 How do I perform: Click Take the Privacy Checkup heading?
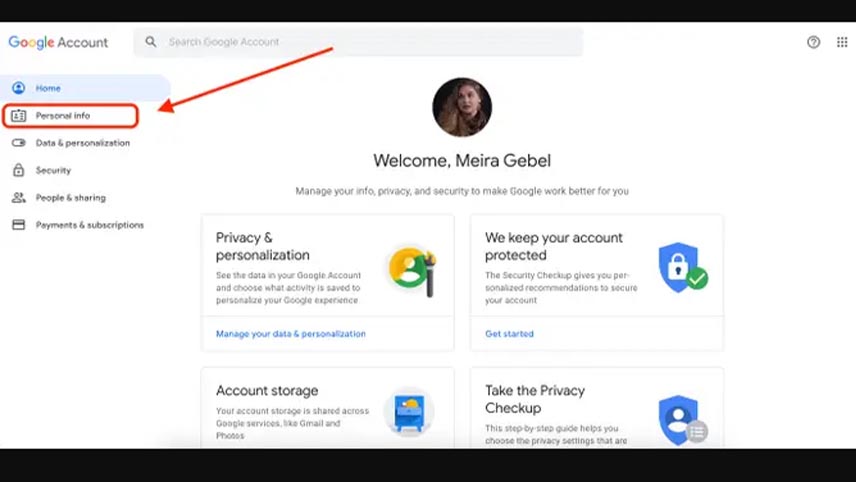[x=535, y=399]
